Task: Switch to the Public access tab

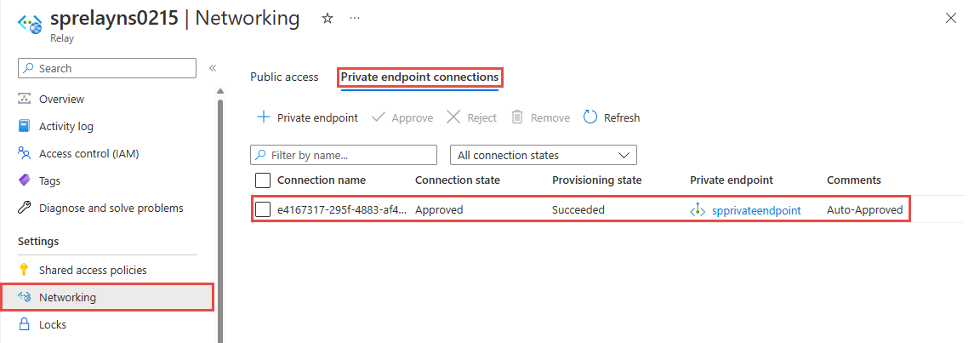Action: 284,77
